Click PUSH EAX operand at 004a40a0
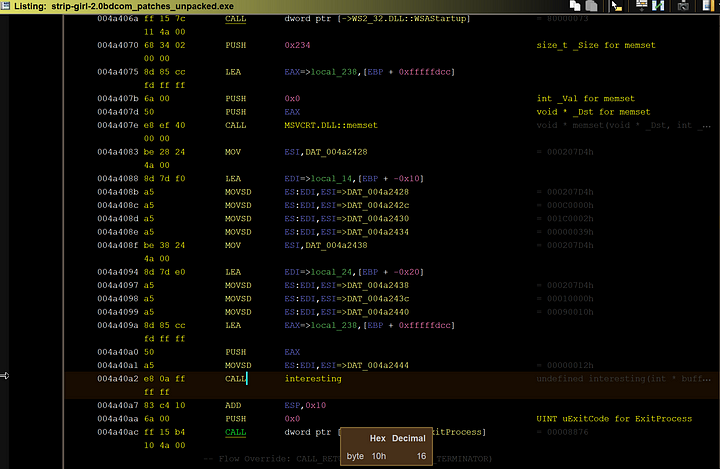 tap(292, 351)
